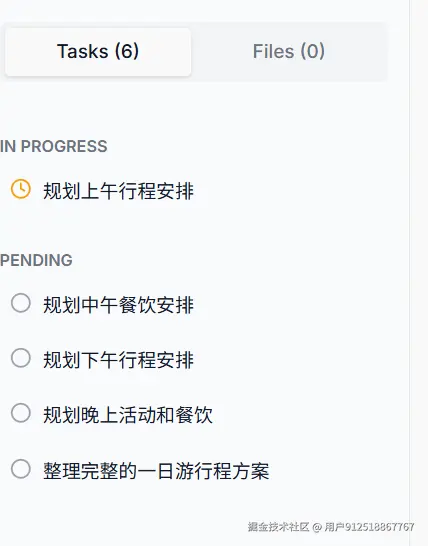The height and width of the screenshot is (546, 428).
Task: Click the @ symbol in the watermark
Action: coord(317,527)
